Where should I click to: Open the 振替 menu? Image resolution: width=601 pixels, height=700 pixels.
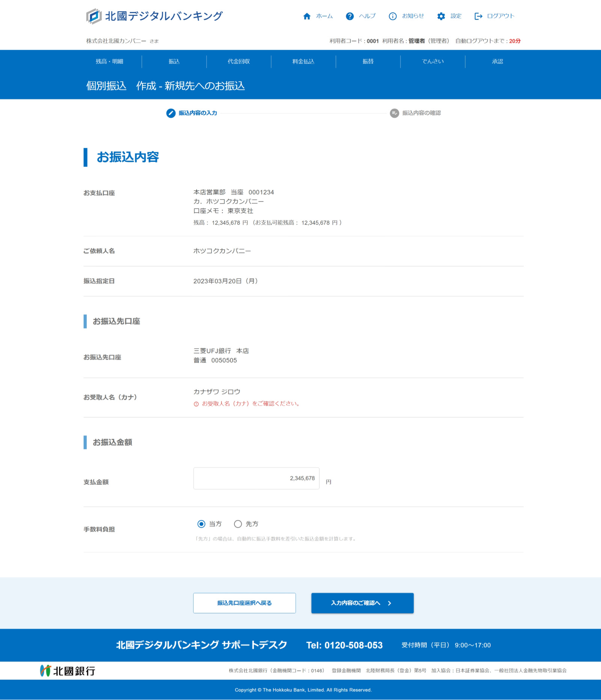(x=368, y=62)
